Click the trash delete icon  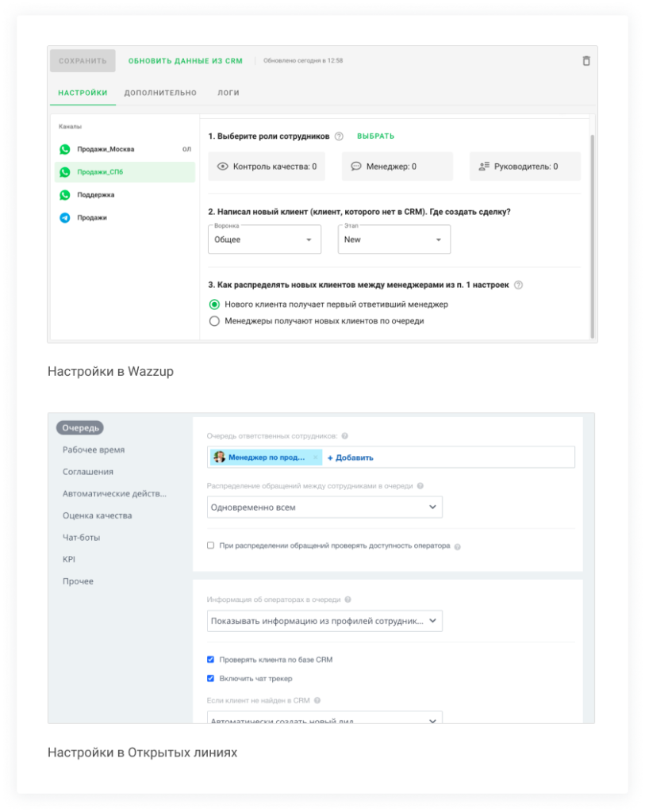pos(586,61)
